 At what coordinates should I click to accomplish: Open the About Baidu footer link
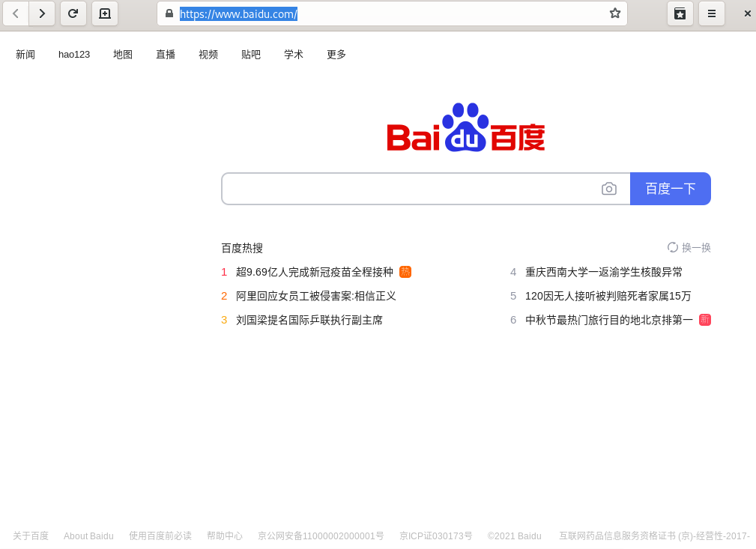pos(88,536)
